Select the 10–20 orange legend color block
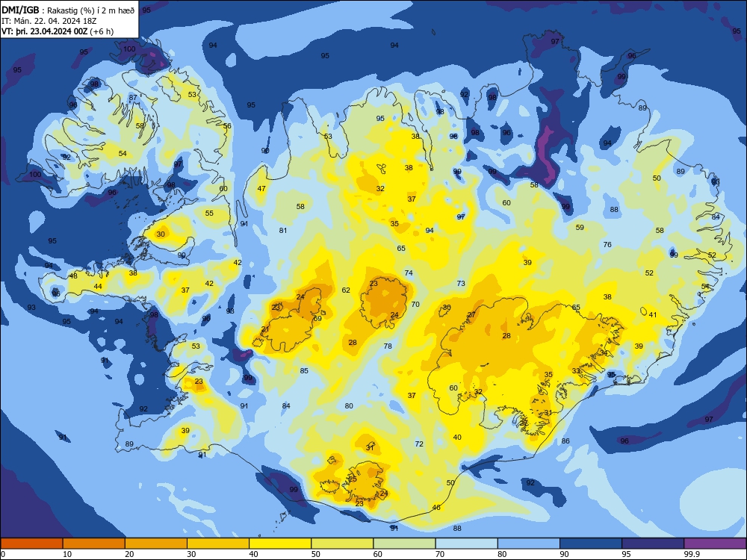The width and height of the screenshot is (747, 560). (94, 544)
